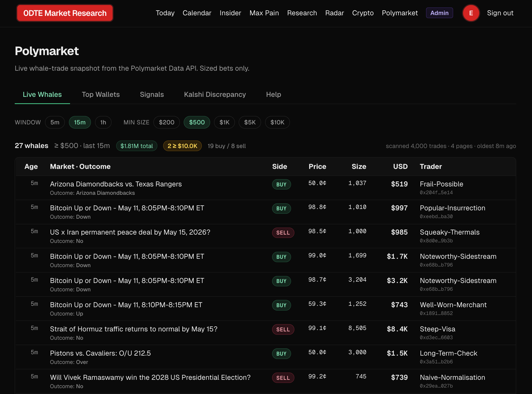The height and width of the screenshot is (394, 532).
Task: Set min size to $200
Action: pos(166,122)
